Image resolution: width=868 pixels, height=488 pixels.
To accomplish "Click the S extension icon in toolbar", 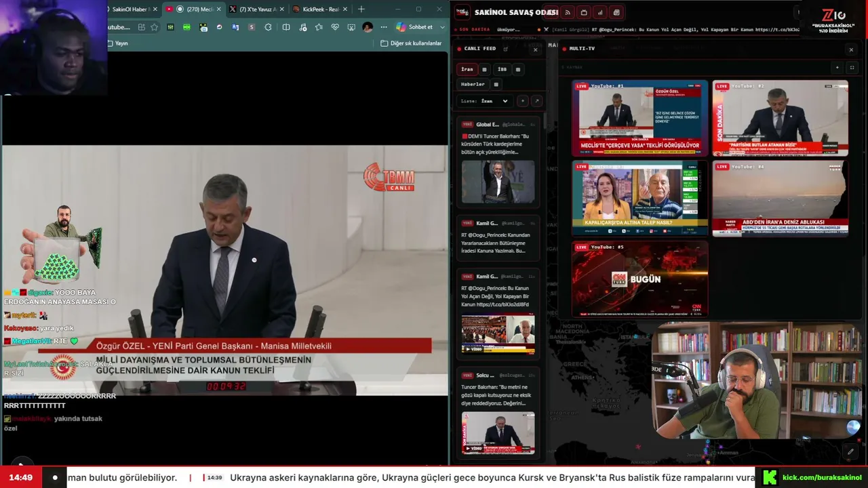I will [252, 27].
